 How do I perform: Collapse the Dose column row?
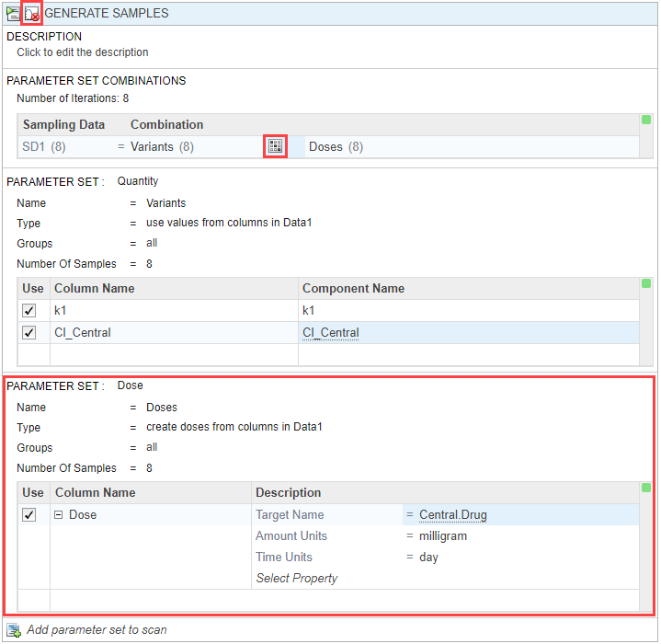[59, 515]
